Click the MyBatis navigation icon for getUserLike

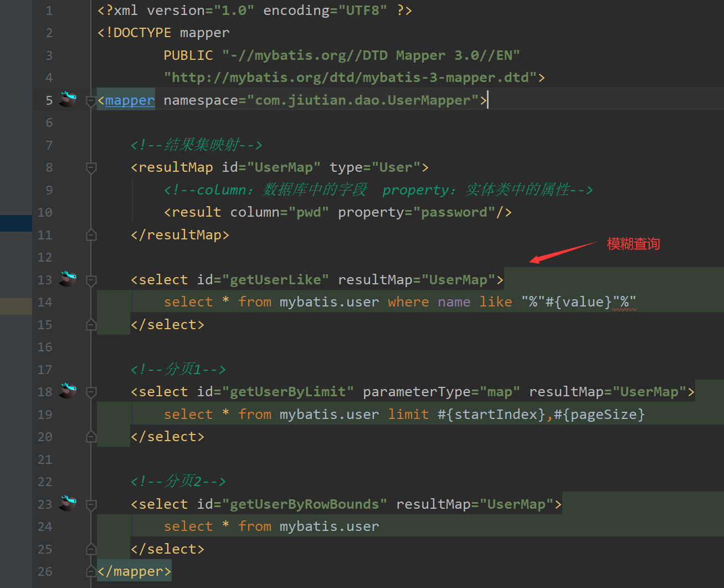click(x=68, y=279)
